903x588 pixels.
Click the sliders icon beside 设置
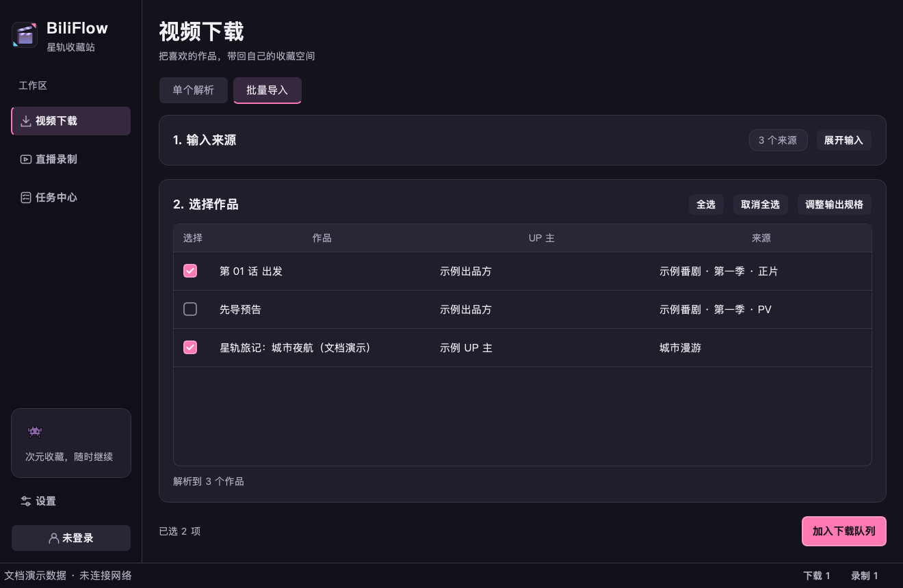point(26,501)
